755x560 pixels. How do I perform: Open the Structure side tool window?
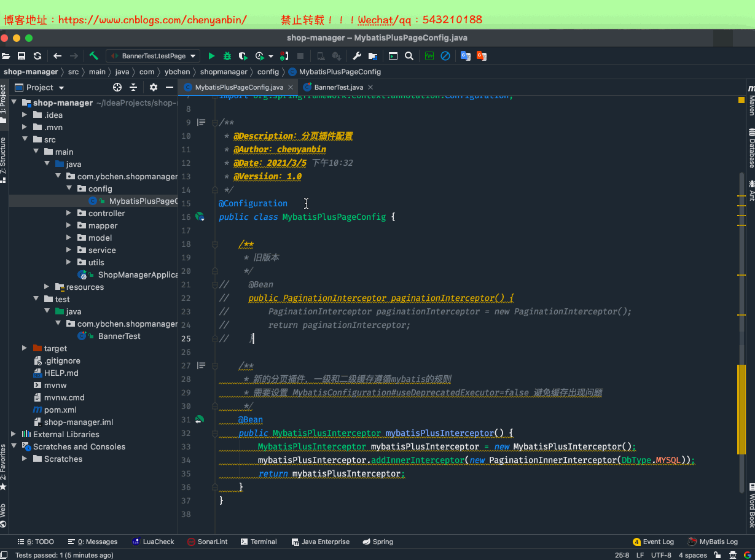(4, 160)
